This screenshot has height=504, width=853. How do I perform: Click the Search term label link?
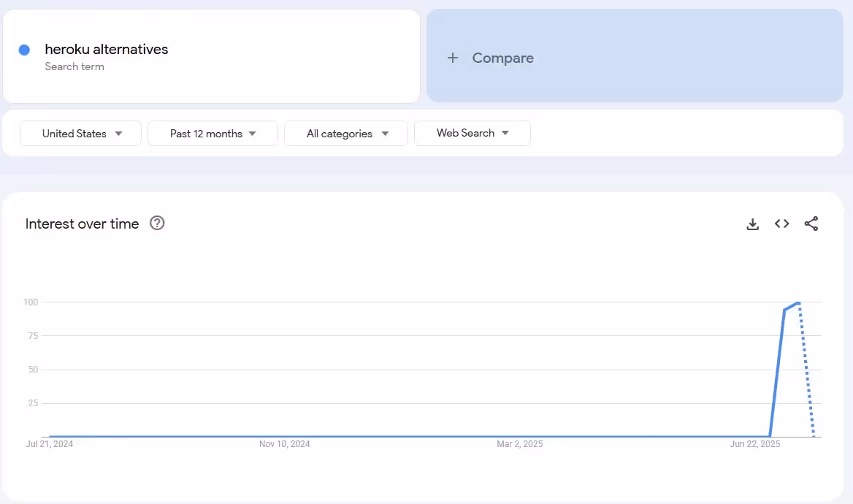74,66
